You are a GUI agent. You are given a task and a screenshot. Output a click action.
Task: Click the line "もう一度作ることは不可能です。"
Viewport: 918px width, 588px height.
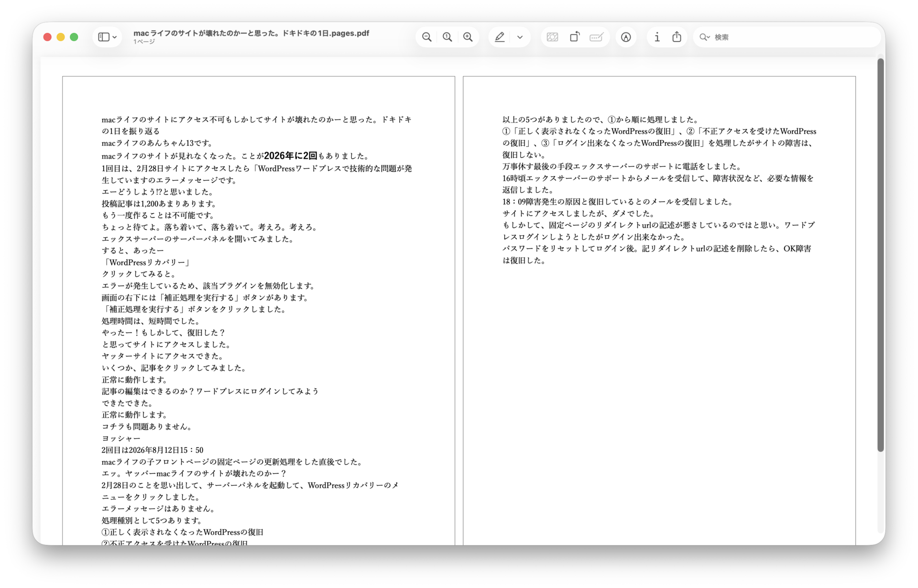click(159, 215)
